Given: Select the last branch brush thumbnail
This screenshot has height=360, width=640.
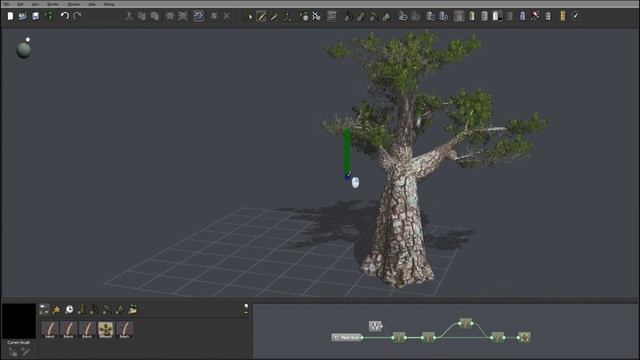Looking at the screenshot, I should point(124,329).
